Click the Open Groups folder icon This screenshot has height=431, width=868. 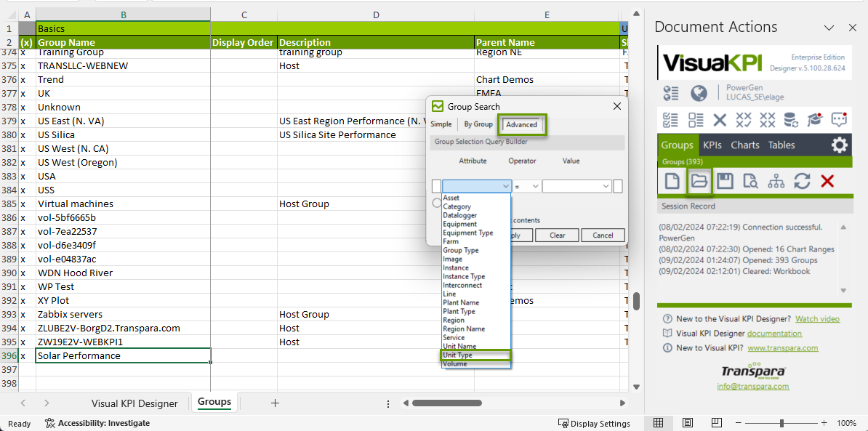click(699, 182)
